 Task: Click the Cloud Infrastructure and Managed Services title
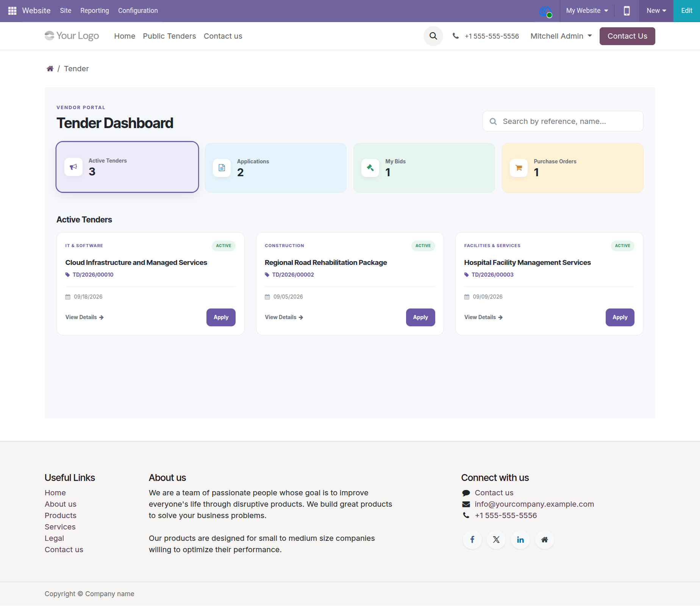[136, 263]
